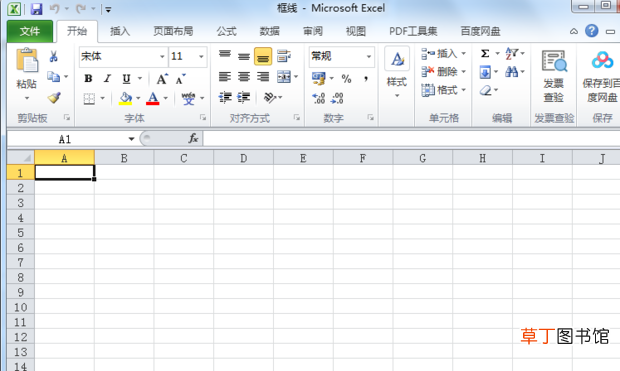Set top vertical alignment

(225, 55)
